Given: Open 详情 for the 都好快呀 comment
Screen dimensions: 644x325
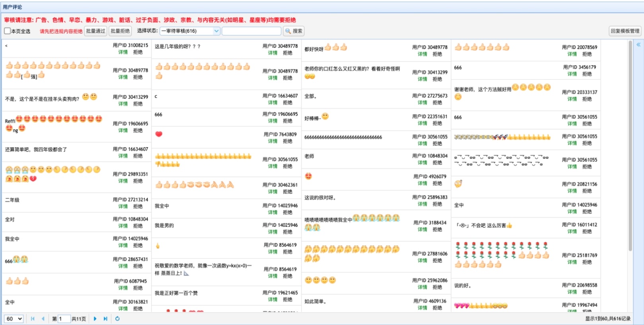Looking at the screenshot, I should (x=422, y=54).
